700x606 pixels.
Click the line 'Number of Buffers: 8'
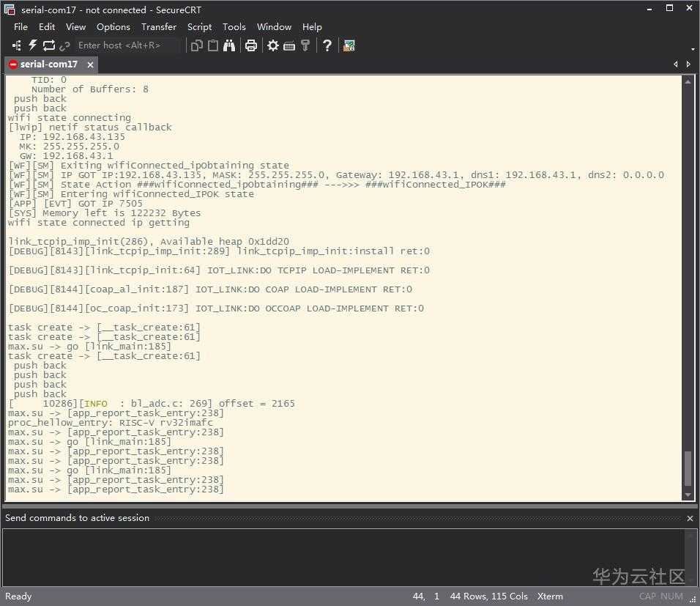90,89
